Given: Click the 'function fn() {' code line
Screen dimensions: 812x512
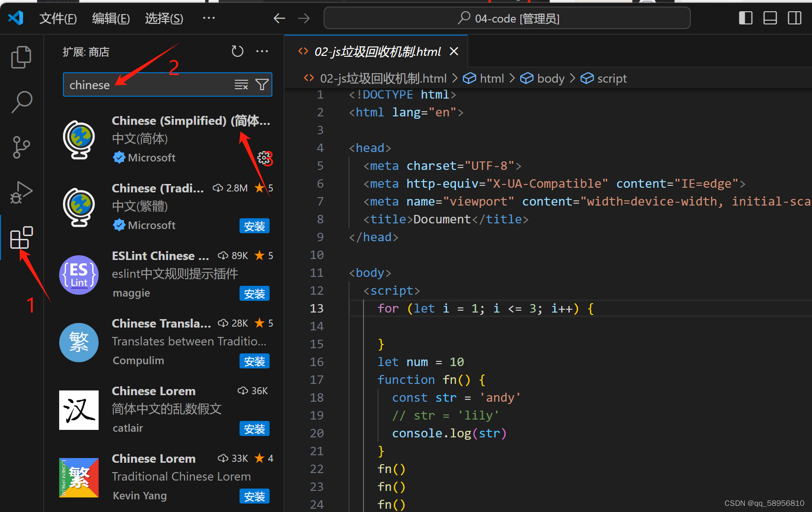Looking at the screenshot, I should tap(432, 380).
